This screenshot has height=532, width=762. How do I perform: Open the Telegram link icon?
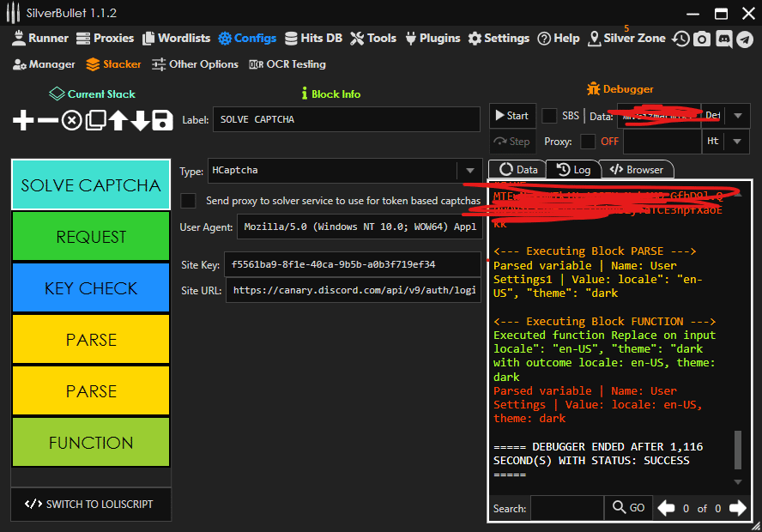(745, 39)
